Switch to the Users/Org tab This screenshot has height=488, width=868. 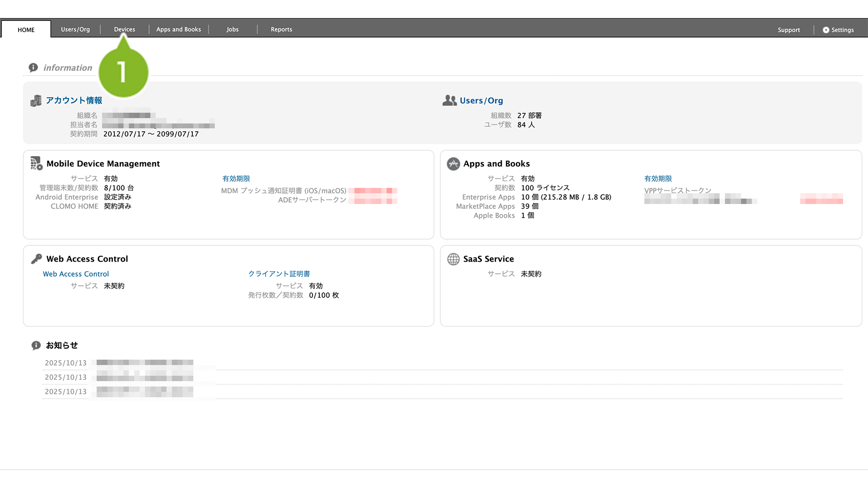[x=75, y=29]
